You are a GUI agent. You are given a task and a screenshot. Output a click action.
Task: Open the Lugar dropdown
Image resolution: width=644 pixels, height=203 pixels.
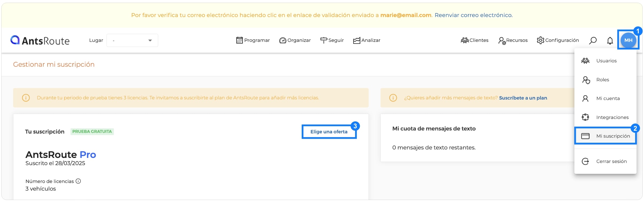pos(132,40)
